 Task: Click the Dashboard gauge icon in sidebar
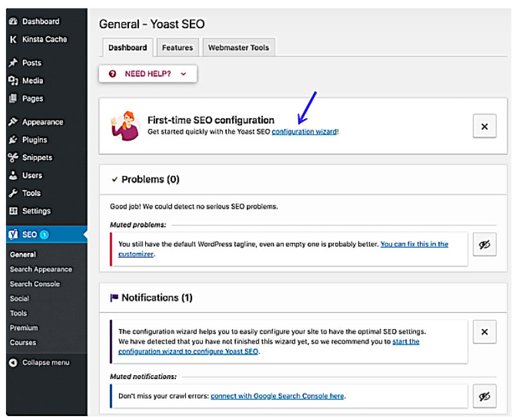(x=13, y=21)
